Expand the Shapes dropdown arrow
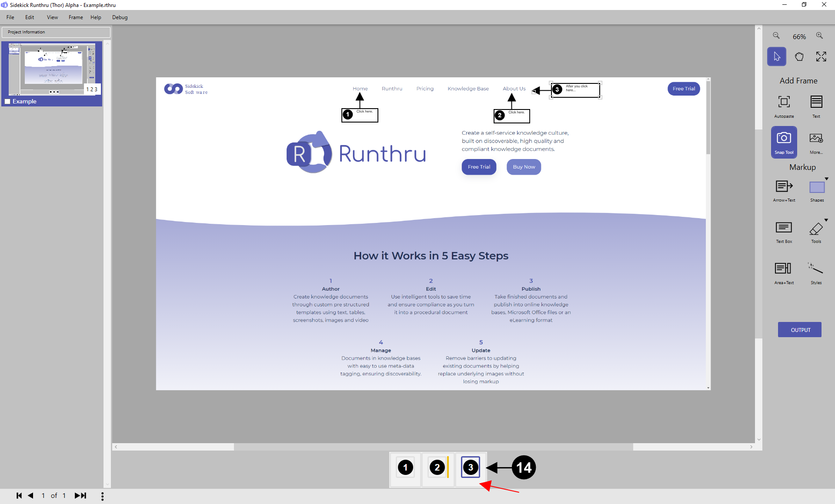 click(826, 179)
